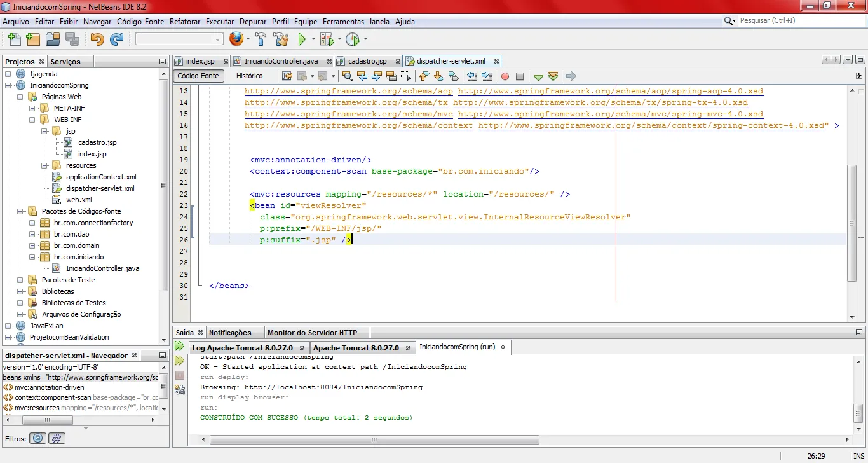Toggle the attributes filter in Navigator
Viewport: 868px width, 463px height.
(39, 438)
